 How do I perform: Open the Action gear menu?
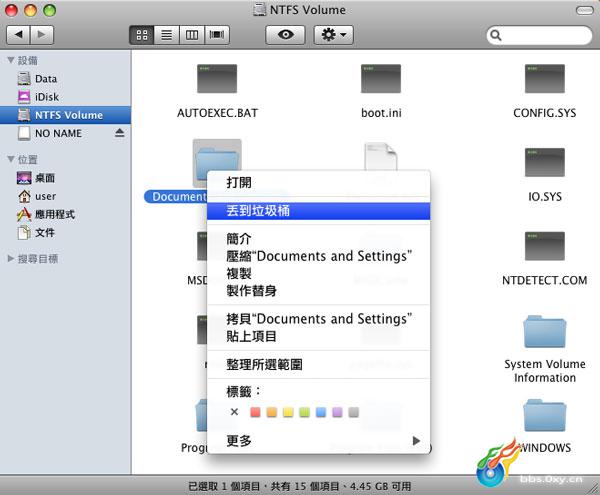[334, 35]
